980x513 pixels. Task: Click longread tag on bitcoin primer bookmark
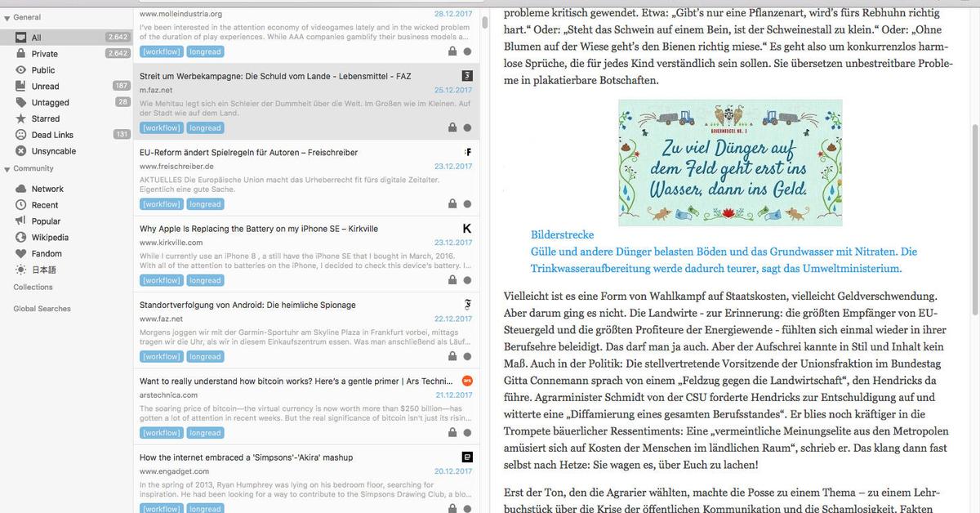coord(205,433)
